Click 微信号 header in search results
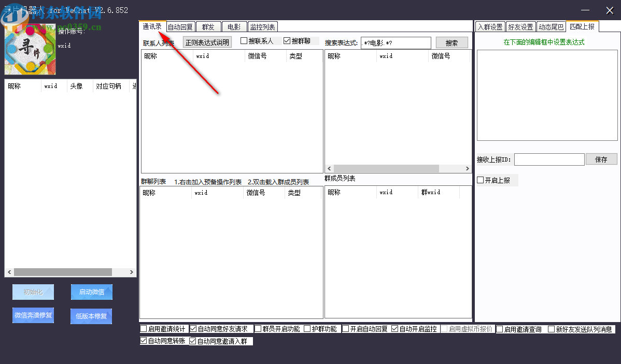The image size is (621, 364). pyautogui.click(x=449, y=56)
